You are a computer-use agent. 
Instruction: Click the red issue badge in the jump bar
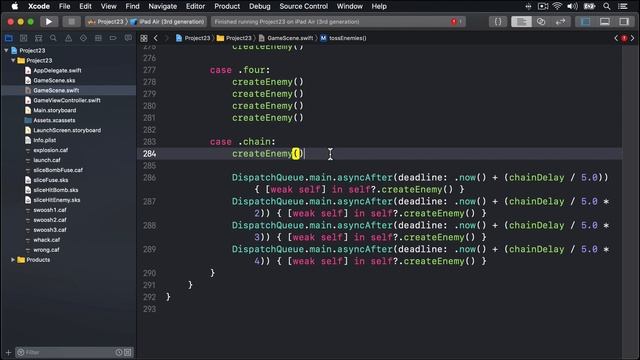pyautogui.click(x=624, y=38)
